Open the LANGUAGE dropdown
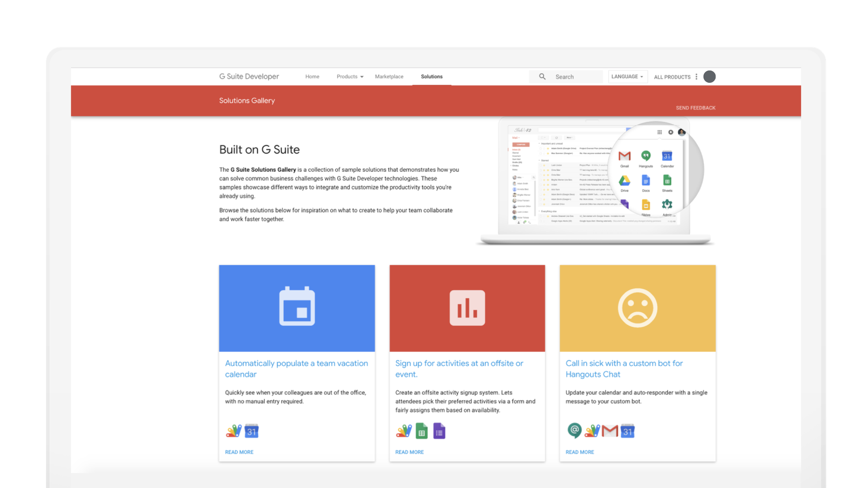This screenshot has height=488, width=868. [627, 77]
